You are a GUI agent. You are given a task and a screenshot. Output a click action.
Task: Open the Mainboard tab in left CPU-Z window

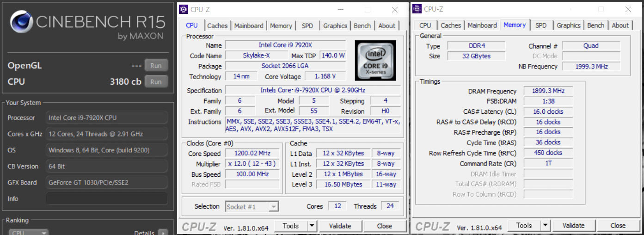pos(249,26)
